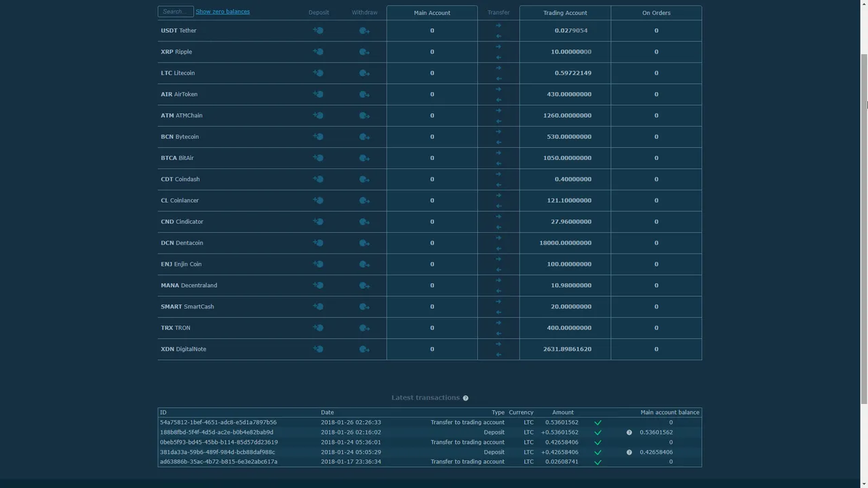Click transaction ID ad63886b-35ac-4b72-b815-6e3e2abc617a
868x488 pixels.
tap(218, 462)
